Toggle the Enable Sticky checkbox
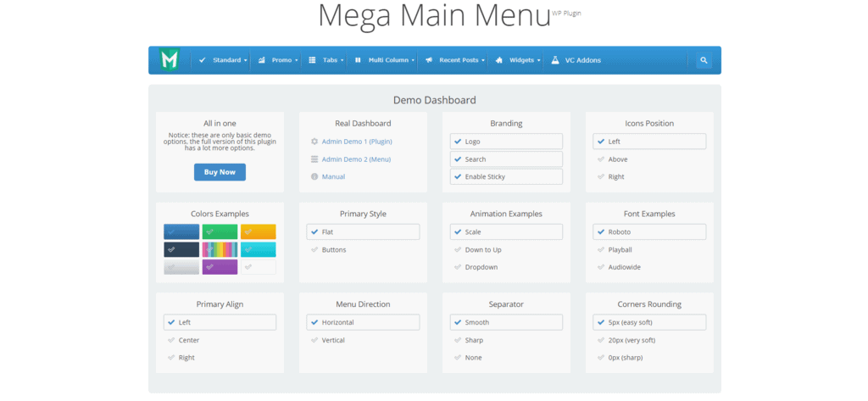The image size is (868, 401). [x=507, y=176]
